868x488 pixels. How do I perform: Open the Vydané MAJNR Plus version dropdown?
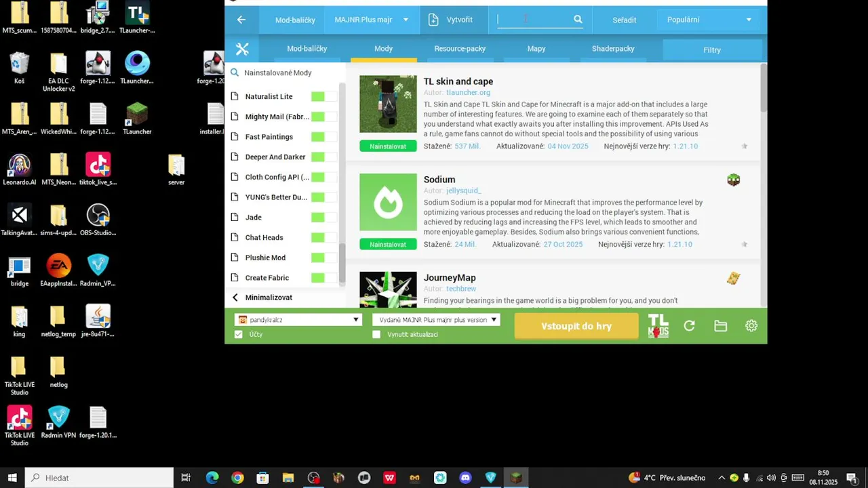click(x=436, y=319)
